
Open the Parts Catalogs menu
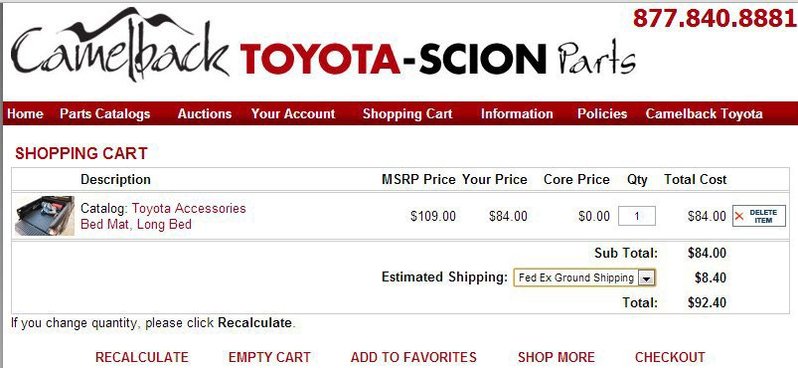point(105,114)
